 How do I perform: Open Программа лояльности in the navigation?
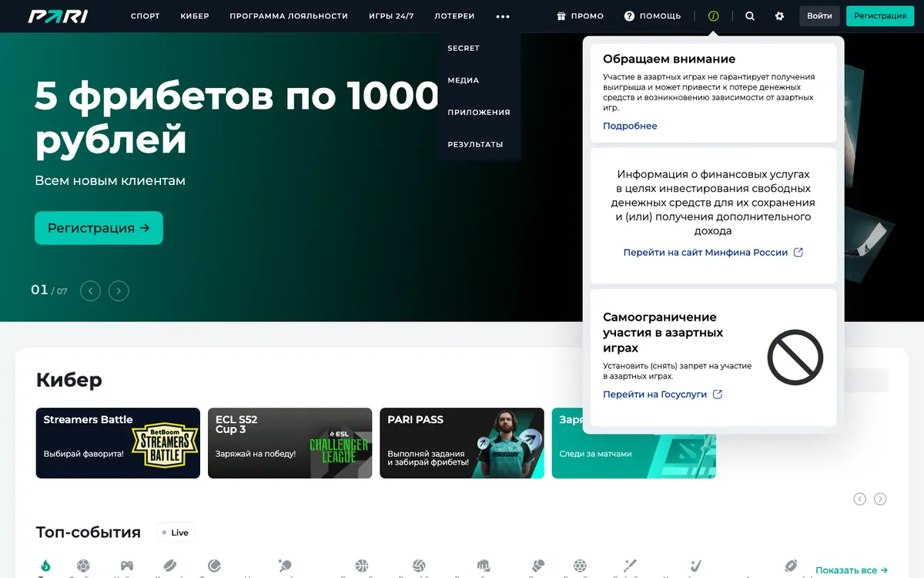coord(289,16)
